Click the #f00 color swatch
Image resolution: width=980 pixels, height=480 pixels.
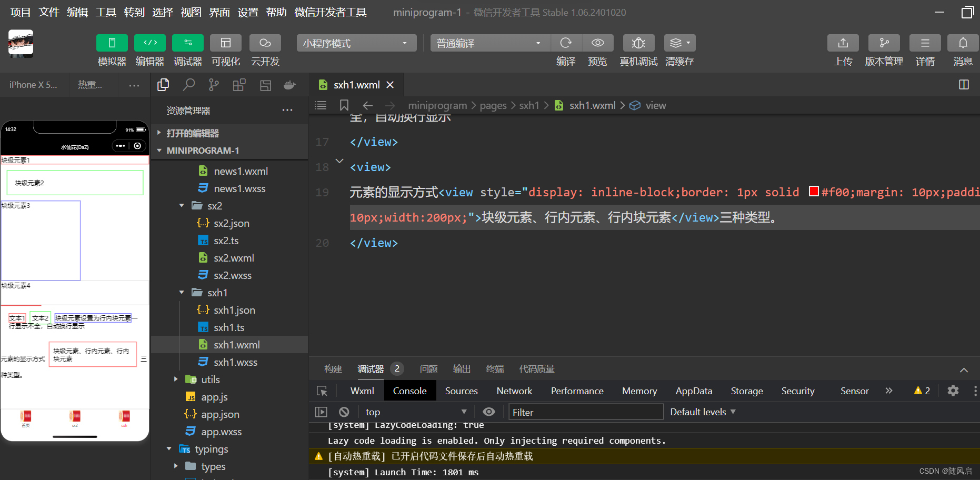[x=814, y=191]
